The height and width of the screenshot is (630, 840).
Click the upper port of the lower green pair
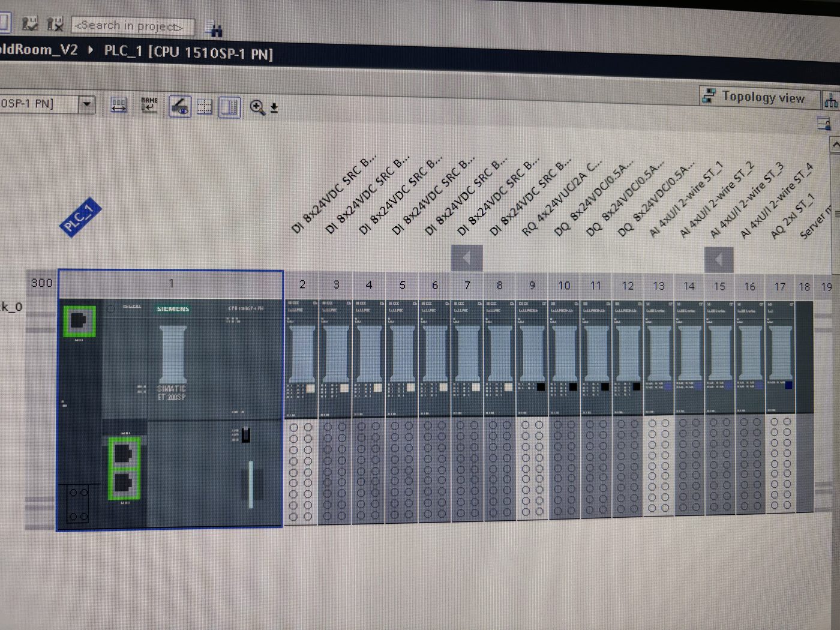pos(124,454)
